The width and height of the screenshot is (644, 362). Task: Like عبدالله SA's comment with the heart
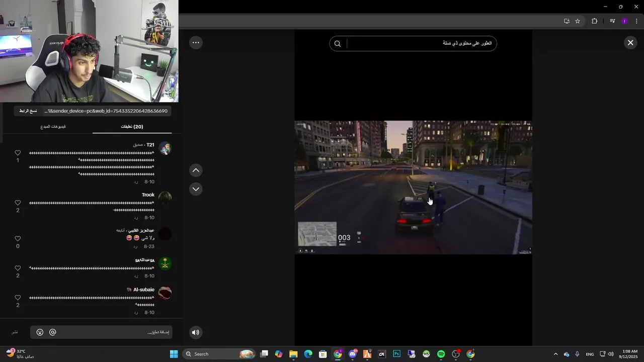coord(18,268)
